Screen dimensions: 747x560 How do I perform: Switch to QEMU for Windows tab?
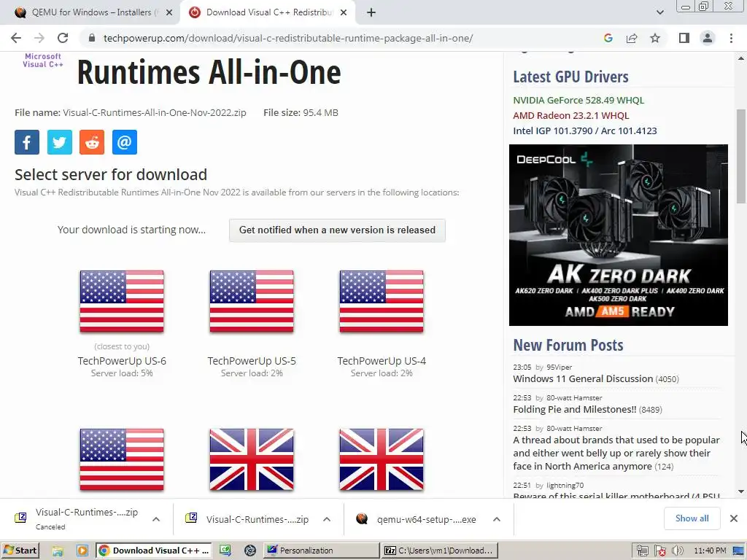click(90, 13)
